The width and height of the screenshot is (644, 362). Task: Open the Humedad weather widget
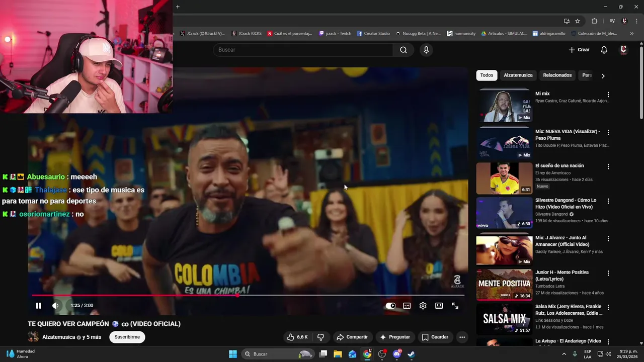tap(20, 354)
